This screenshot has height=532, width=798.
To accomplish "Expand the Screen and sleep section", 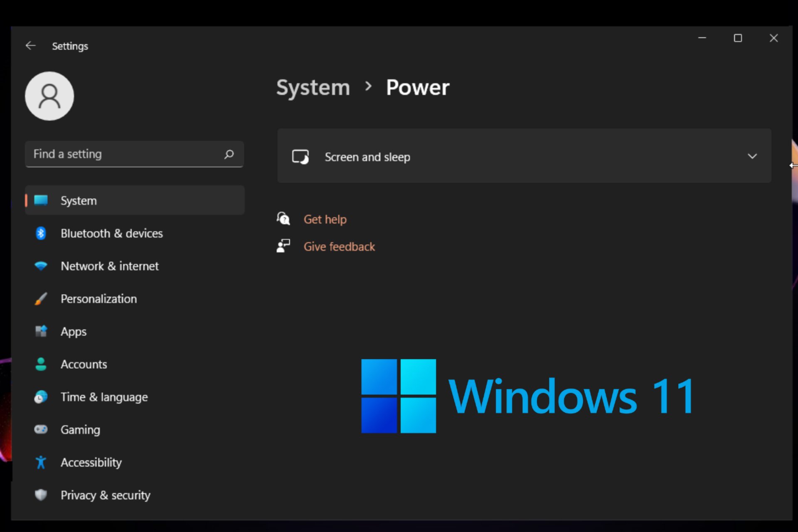I will point(752,156).
